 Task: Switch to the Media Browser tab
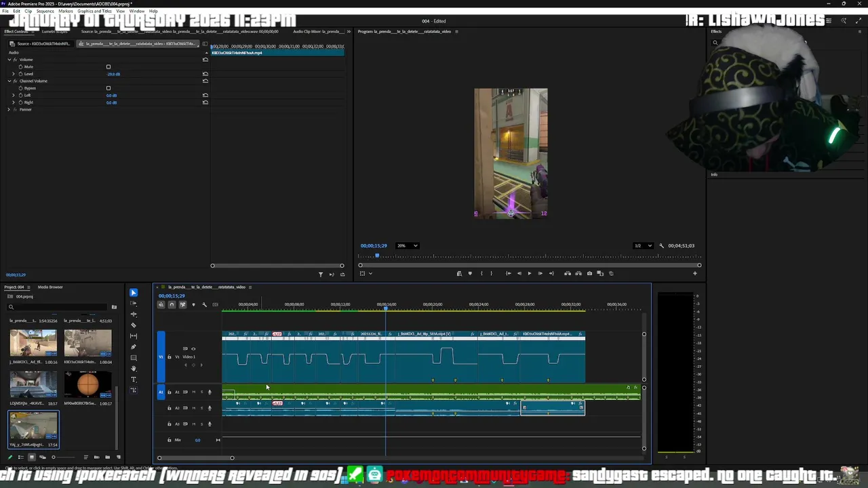coord(50,287)
